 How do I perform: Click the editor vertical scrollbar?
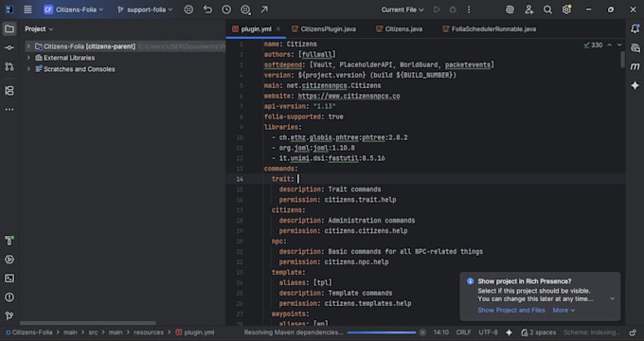coord(622,60)
